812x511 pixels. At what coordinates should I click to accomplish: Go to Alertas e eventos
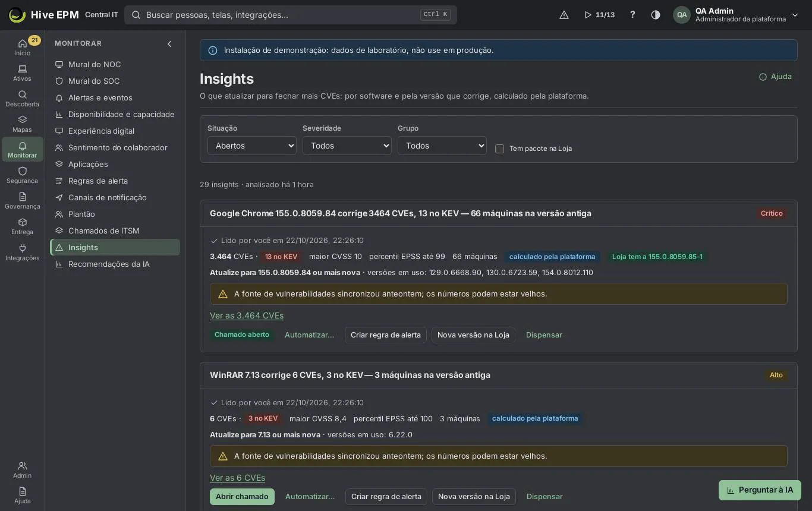click(115, 97)
